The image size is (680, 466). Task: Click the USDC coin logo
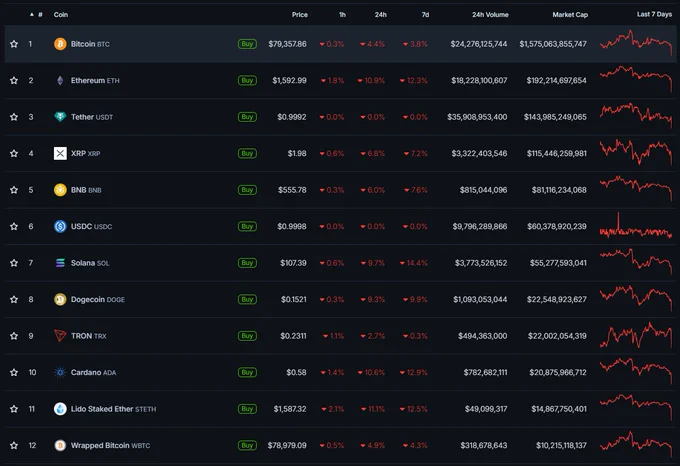60,226
